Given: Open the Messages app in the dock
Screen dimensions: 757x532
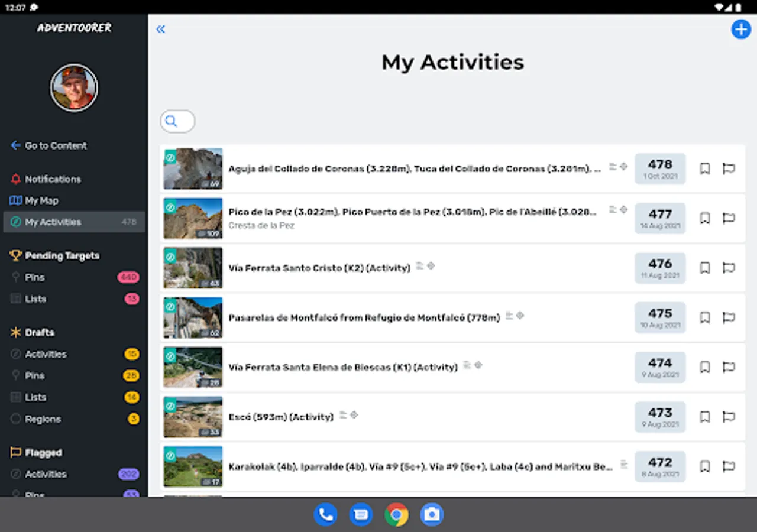Looking at the screenshot, I should [361, 514].
